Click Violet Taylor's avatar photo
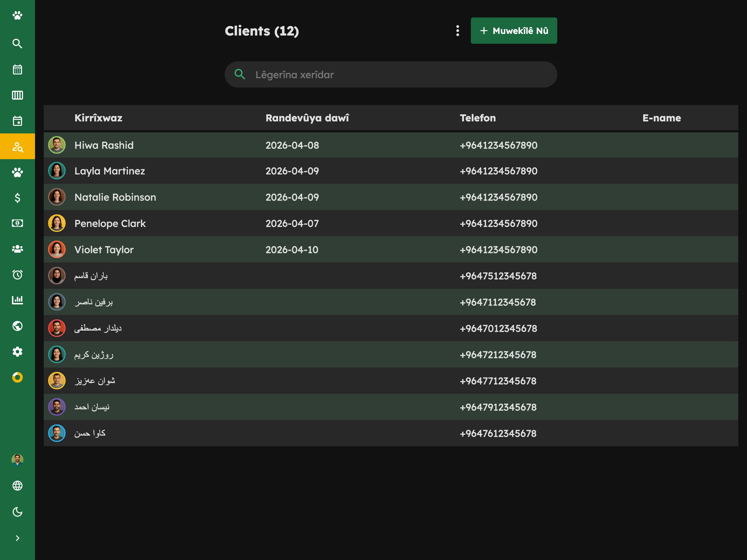The image size is (747, 560). (x=57, y=250)
